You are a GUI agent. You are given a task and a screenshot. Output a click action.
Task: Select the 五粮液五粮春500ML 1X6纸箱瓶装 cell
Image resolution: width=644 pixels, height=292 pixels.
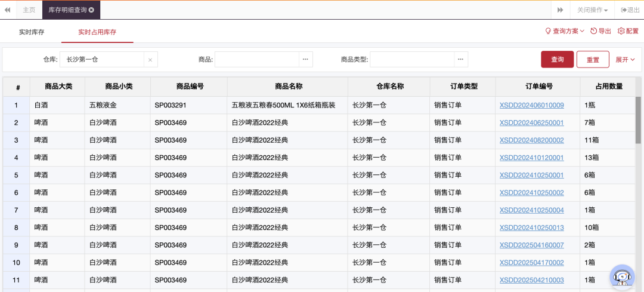coord(287,105)
